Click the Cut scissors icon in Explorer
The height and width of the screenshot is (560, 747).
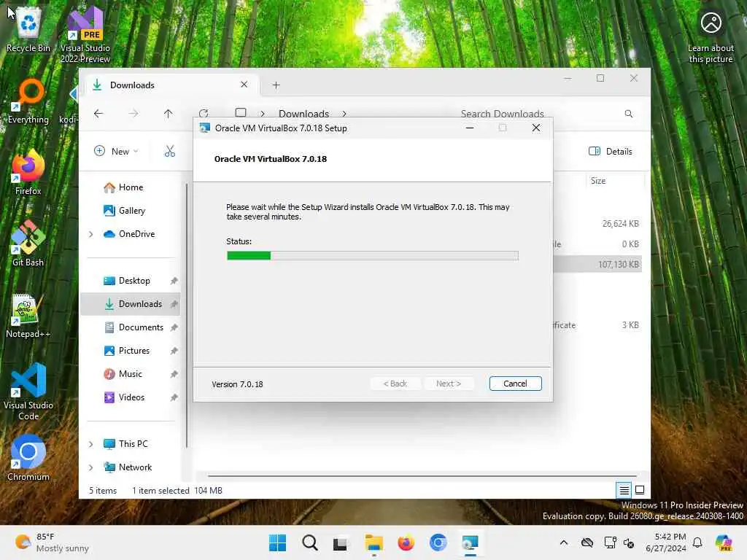point(169,152)
